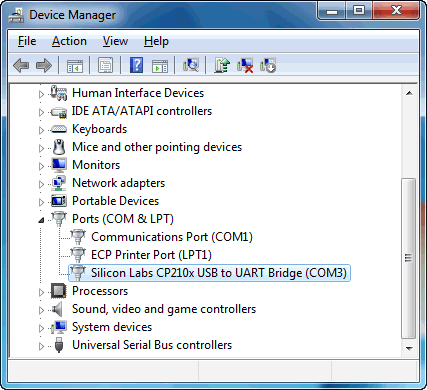
Task: Open the Properties toolbar icon
Action: pos(106,65)
